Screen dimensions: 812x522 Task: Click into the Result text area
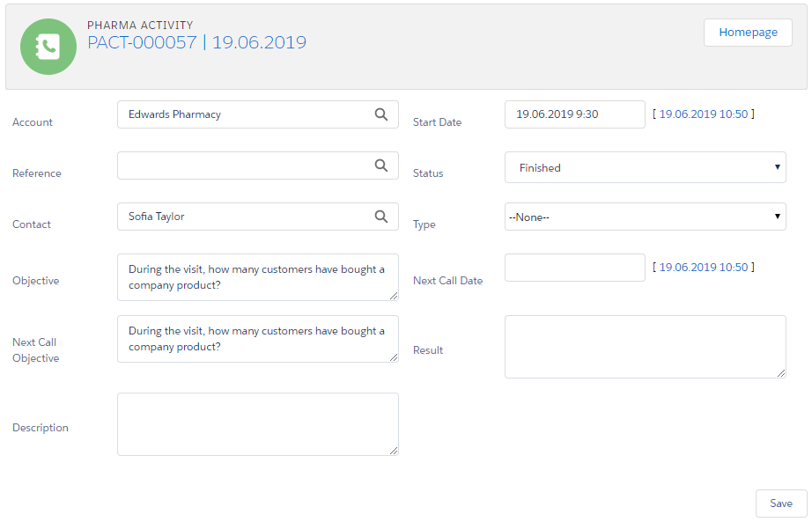pos(645,346)
